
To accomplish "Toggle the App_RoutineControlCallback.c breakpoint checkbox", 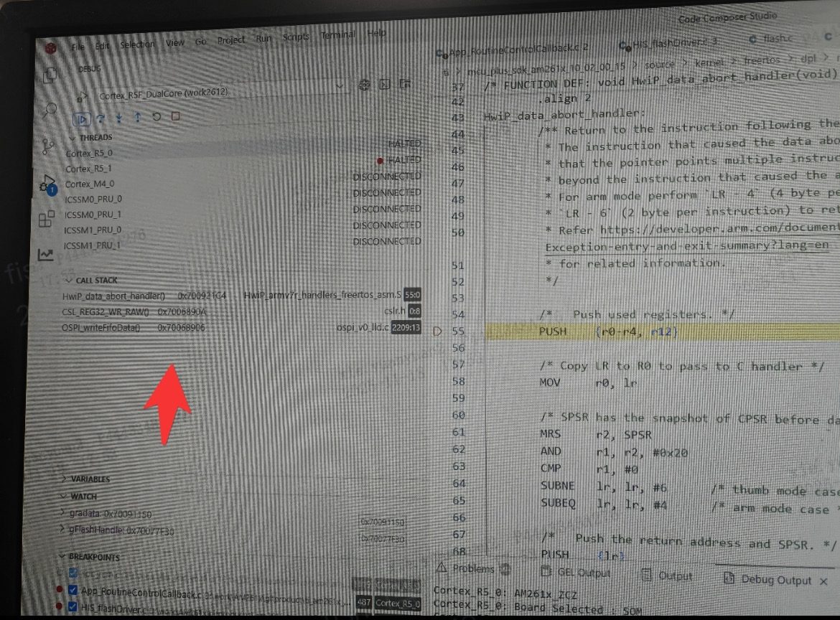I will pos(73,590).
